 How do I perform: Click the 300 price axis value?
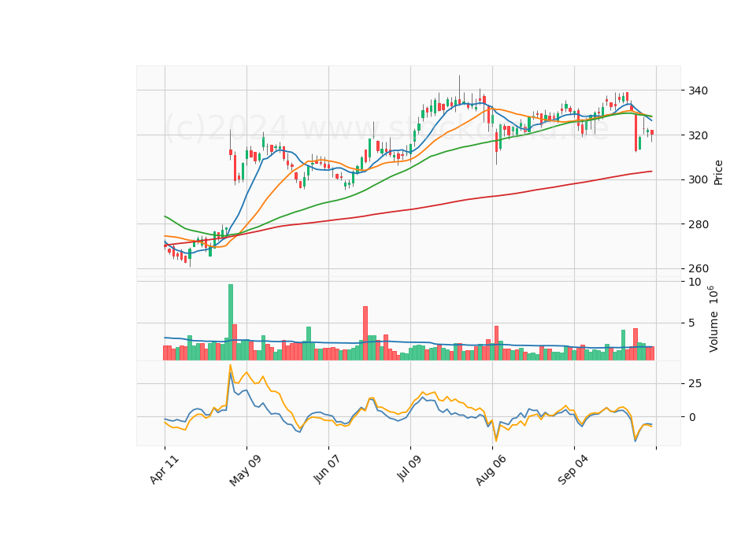click(699, 179)
